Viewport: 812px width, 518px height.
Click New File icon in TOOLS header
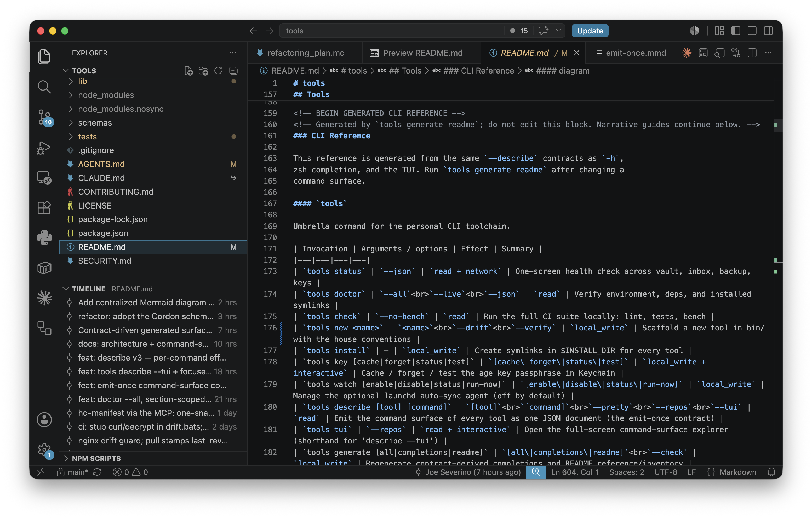tap(188, 71)
